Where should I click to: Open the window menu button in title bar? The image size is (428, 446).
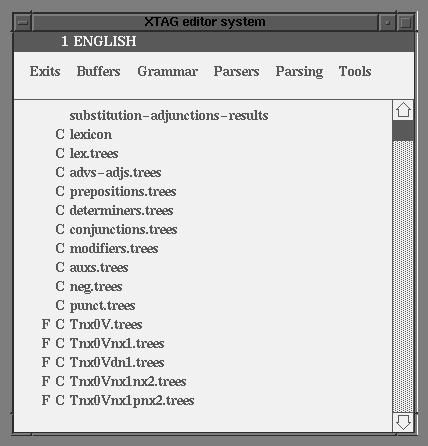(23, 23)
